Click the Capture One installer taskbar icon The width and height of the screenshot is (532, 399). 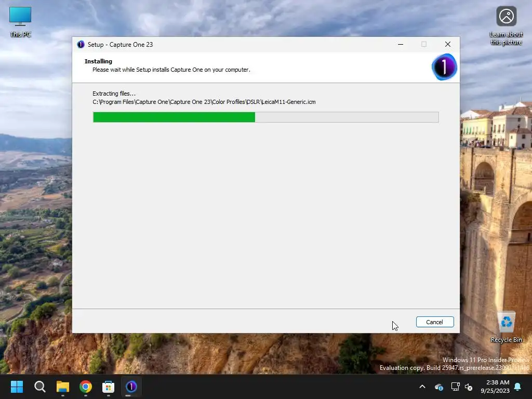[131, 387]
